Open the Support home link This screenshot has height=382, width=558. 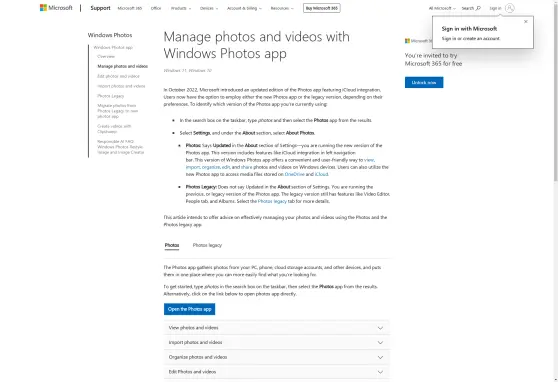point(100,8)
